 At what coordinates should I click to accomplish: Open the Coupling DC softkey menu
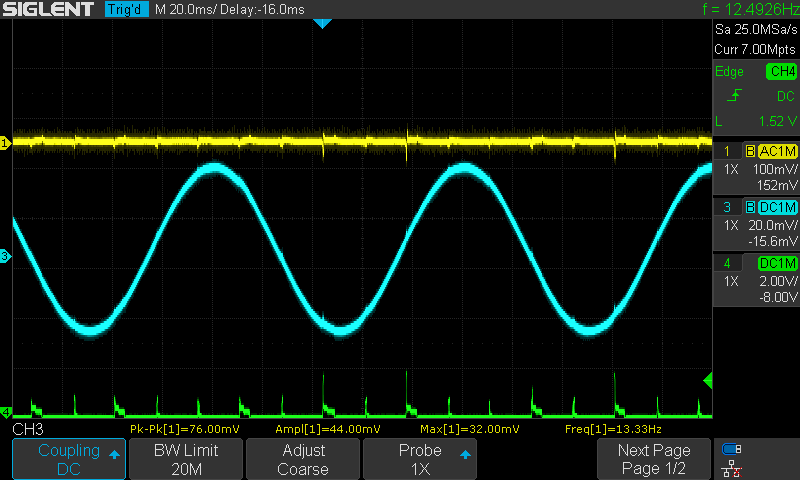click(69, 459)
